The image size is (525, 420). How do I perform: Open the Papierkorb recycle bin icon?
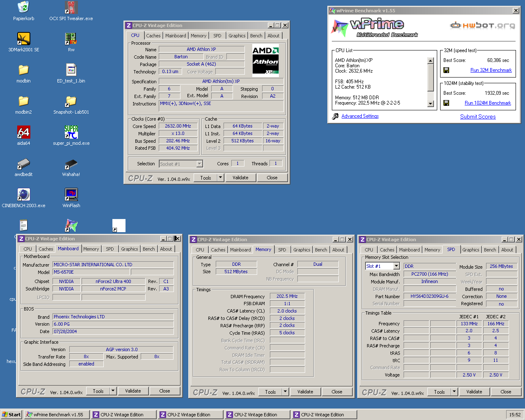[23, 7]
